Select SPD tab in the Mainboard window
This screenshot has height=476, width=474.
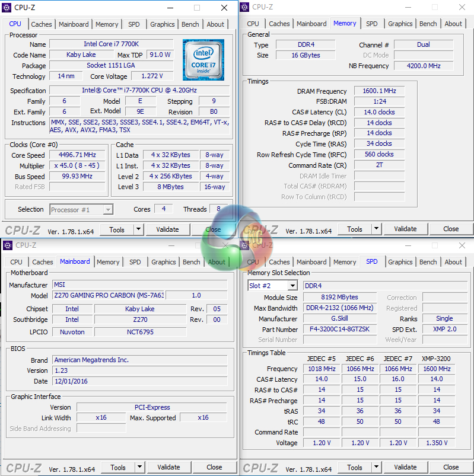tap(135, 262)
